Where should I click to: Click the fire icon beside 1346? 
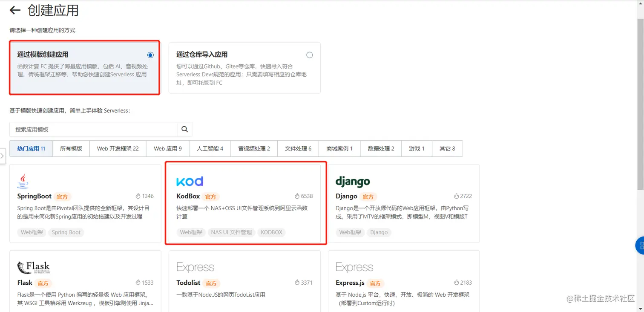pyautogui.click(x=138, y=196)
